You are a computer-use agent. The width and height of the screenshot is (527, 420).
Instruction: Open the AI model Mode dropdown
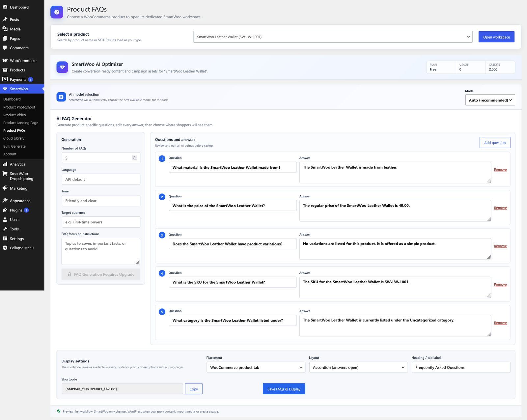(x=490, y=100)
